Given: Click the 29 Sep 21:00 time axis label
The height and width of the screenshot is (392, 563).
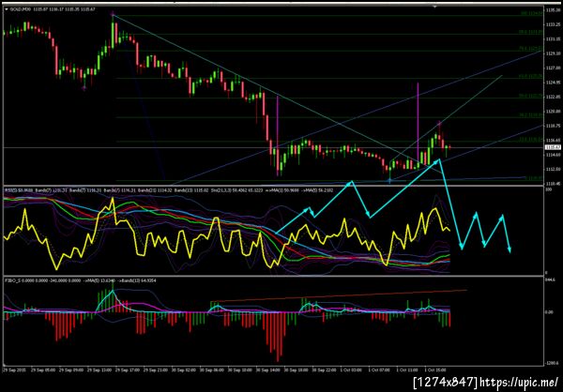Looking at the screenshot, I should pos(155,369).
